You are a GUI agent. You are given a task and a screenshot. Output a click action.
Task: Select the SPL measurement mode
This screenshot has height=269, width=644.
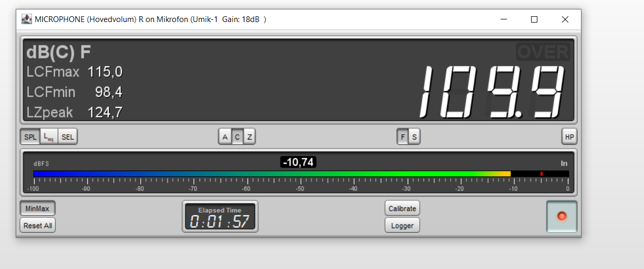coord(31,137)
